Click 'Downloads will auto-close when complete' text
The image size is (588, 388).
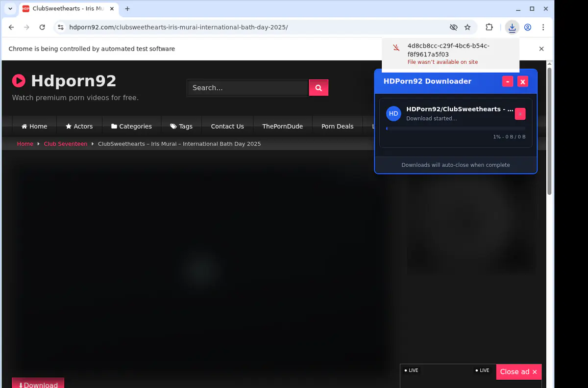click(x=456, y=165)
